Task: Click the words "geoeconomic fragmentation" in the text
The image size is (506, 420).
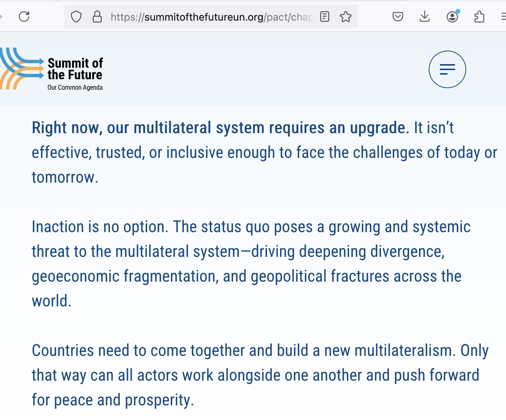Action: (x=124, y=276)
